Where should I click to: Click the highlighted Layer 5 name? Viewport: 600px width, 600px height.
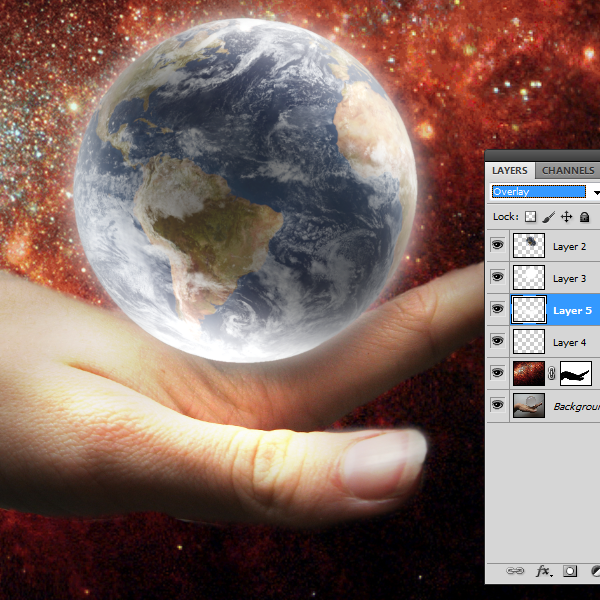click(x=572, y=310)
